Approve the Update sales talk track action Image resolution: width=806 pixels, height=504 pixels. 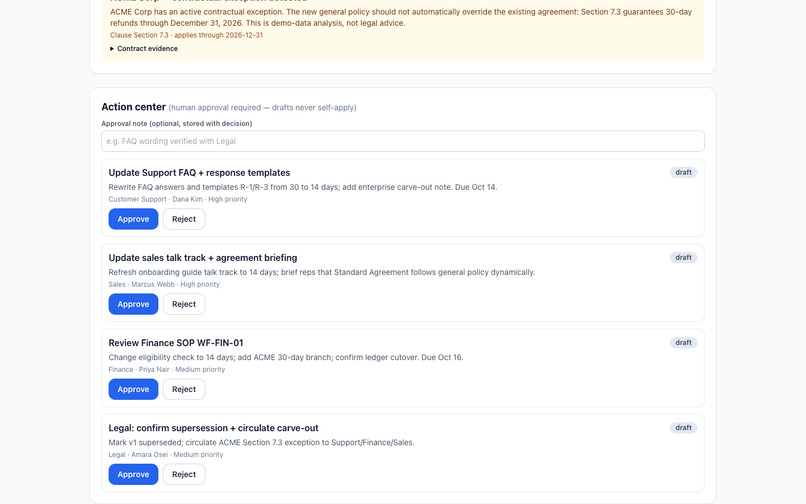click(133, 304)
